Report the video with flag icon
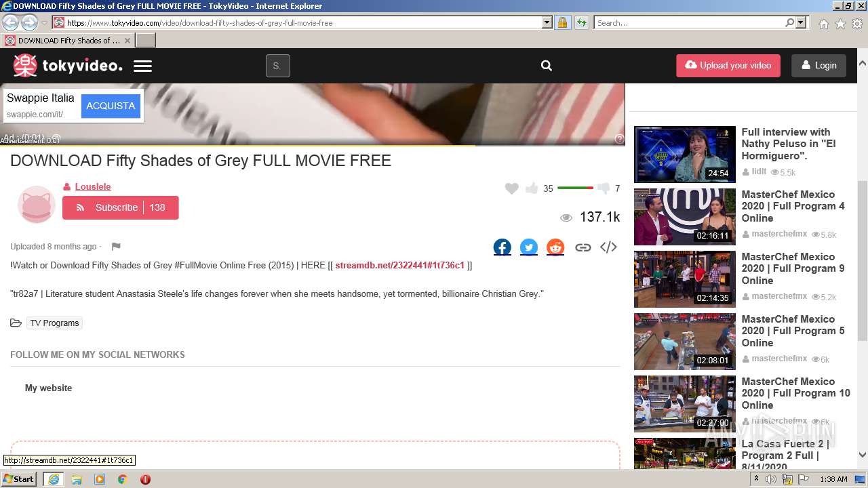The width and height of the screenshot is (868, 488). [116, 247]
